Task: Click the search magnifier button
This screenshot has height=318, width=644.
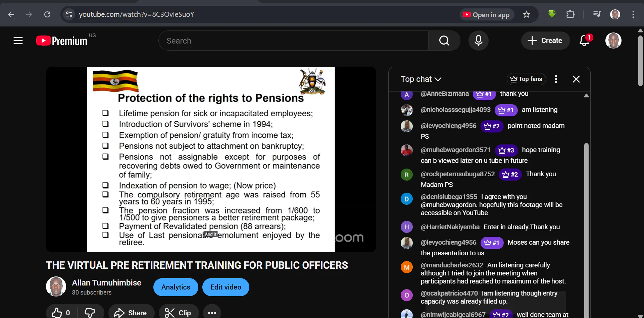Action: [444, 41]
